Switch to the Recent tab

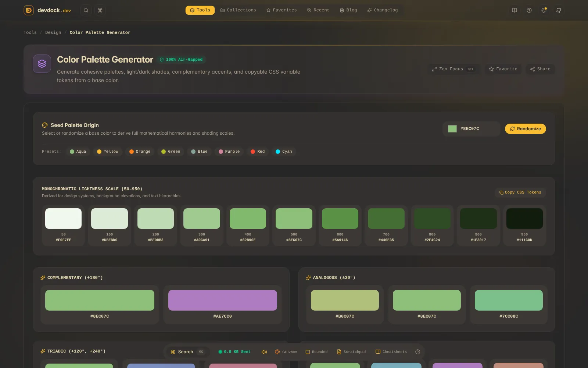click(318, 10)
